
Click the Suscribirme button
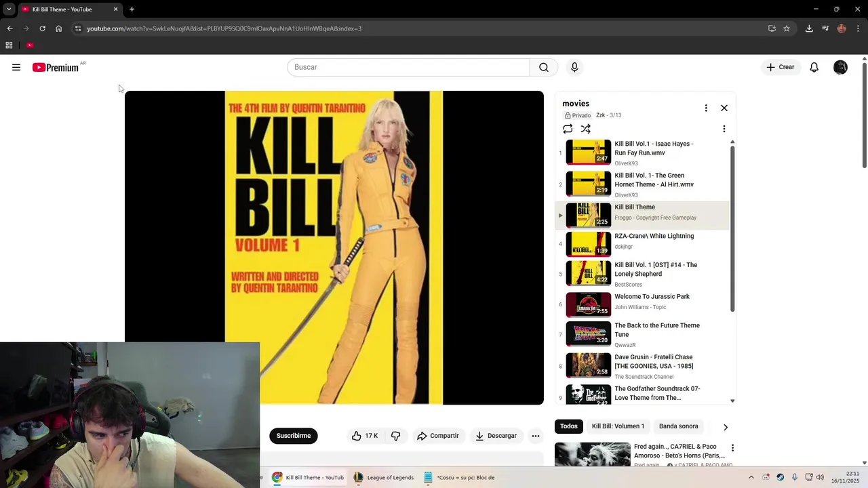pyautogui.click(x=294, y=436)
